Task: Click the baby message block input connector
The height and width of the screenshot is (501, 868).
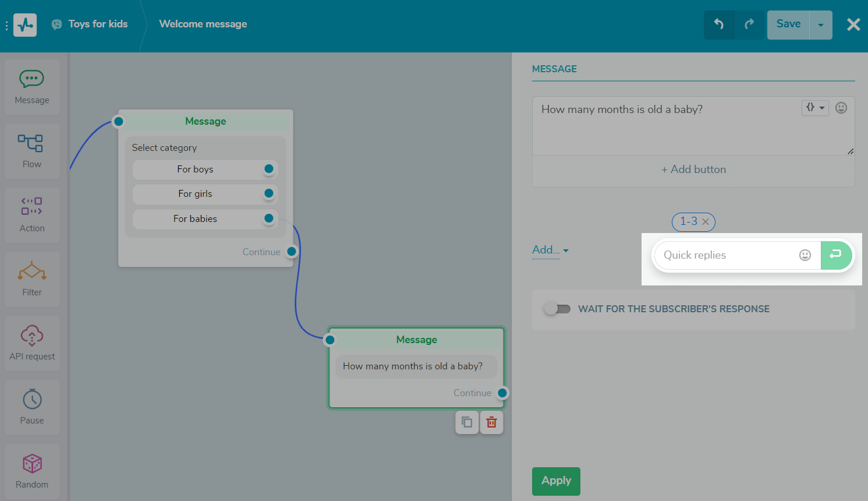Action: point(330,340)
